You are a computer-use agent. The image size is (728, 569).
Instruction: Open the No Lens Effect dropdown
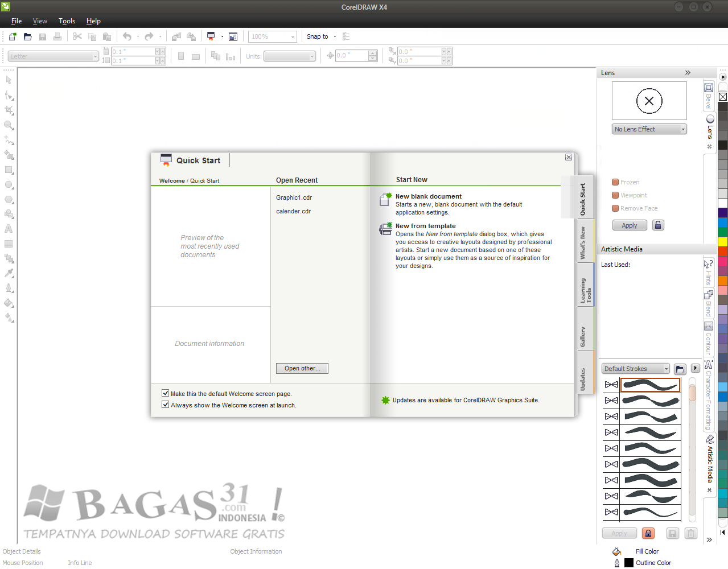pos(649,129)
